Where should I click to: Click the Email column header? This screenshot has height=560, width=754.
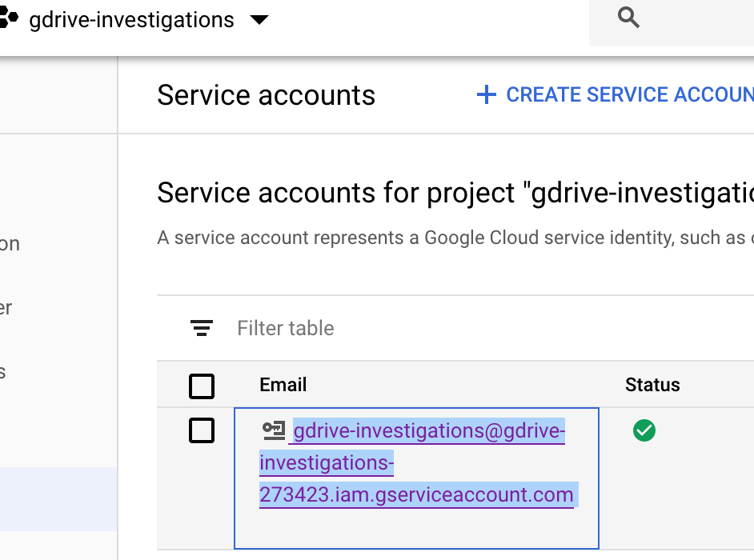pyautogui.click(x=283, y=385)
